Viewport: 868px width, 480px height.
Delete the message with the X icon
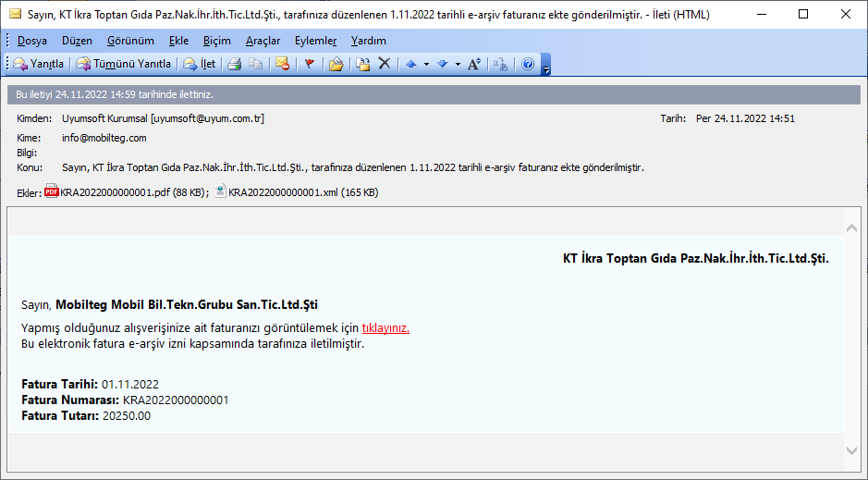[x=385, y=64]
